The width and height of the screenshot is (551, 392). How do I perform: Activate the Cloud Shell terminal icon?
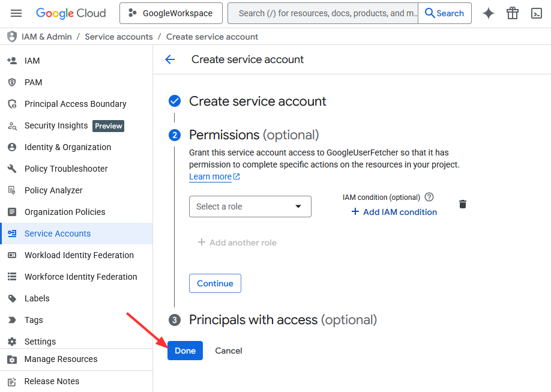(x=537, y=13)
